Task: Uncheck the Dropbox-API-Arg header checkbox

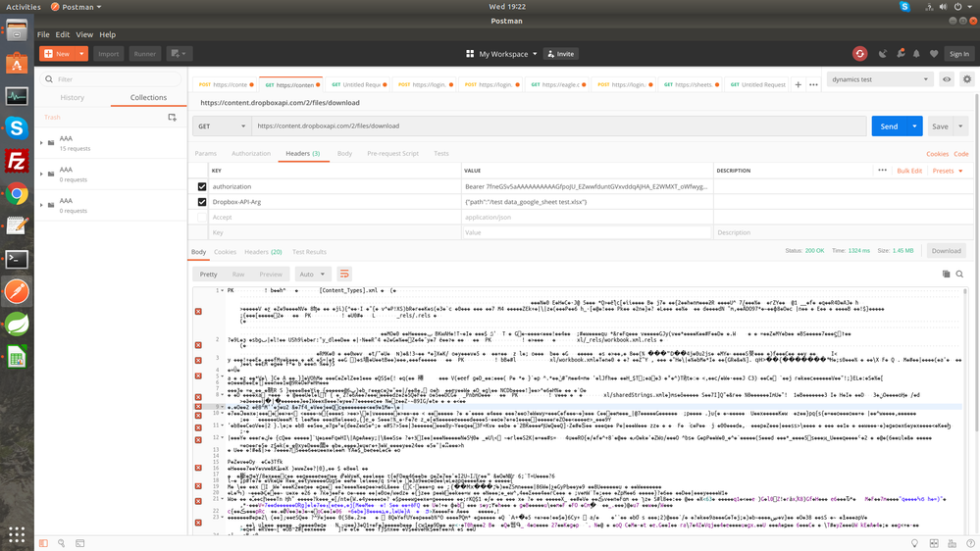Action: tap(202, 202)
